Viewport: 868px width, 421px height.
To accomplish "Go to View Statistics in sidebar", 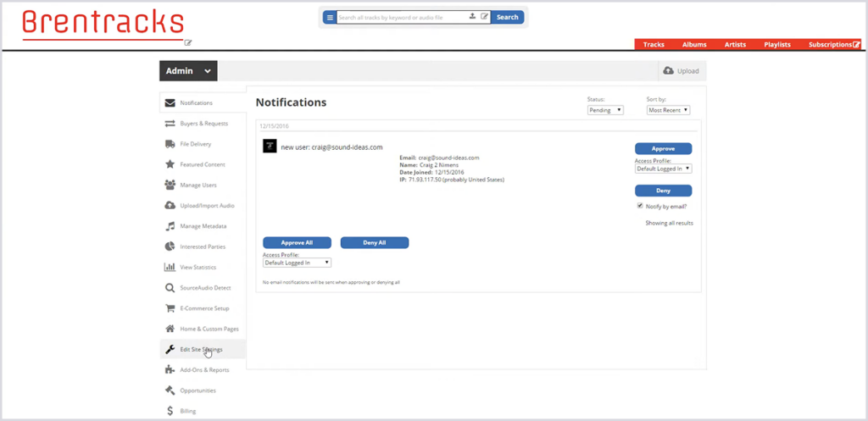I will coord(198,267).
